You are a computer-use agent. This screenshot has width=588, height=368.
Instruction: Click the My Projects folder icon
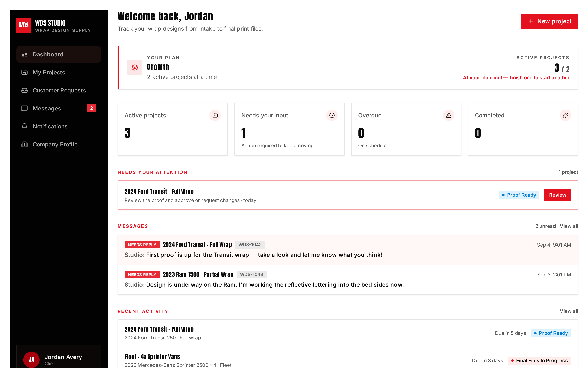pyautogui.click(x=24, y=72)
